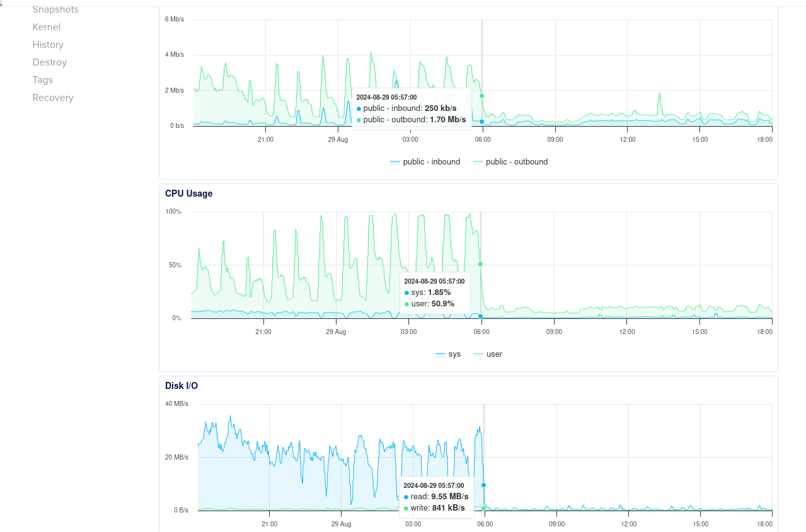Hide the user series in CPU legend
Image resolution: width=806 pixels, height=532 pixels.
tap(488, 354)
